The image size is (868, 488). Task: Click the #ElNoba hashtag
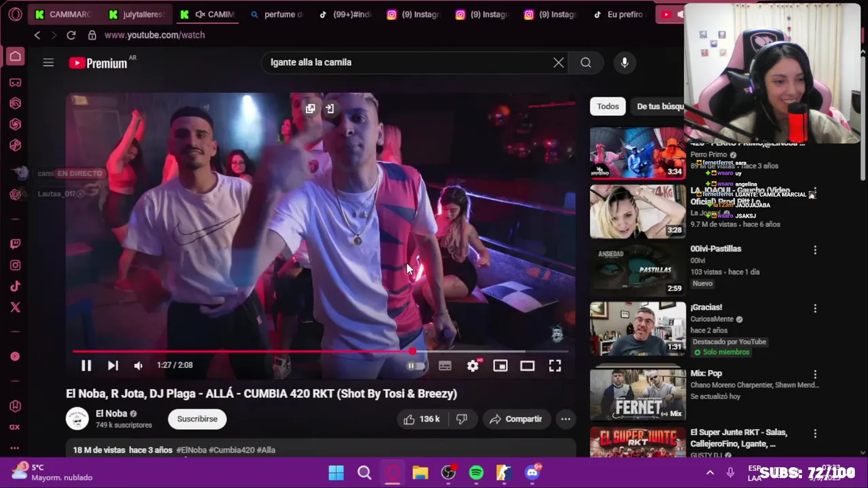point(191,450)
